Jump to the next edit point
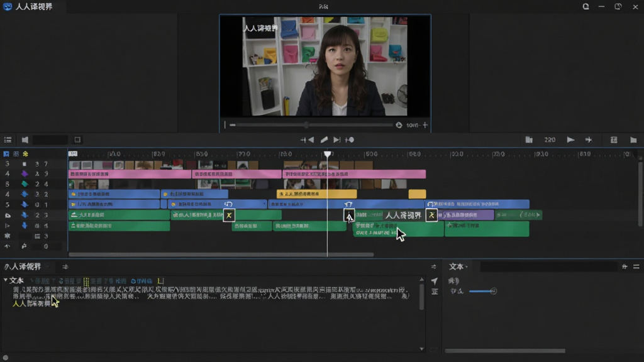The height and width of the screenshot is (362, 644). pos(337,140)
